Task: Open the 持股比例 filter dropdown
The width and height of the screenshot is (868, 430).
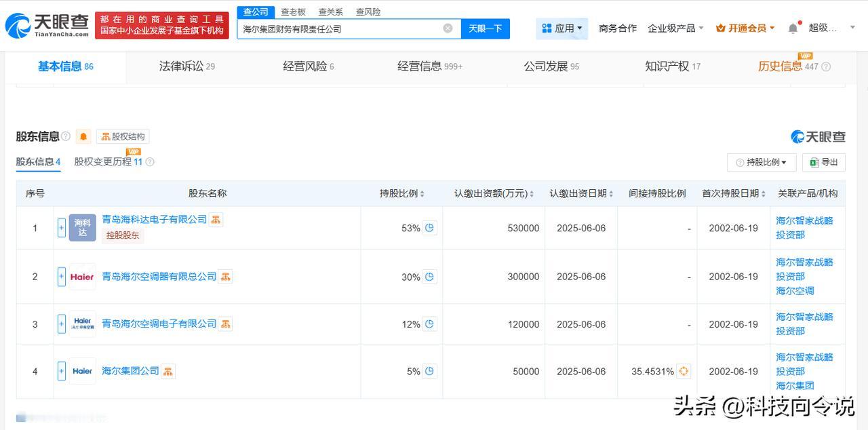Action: [762, 162]
